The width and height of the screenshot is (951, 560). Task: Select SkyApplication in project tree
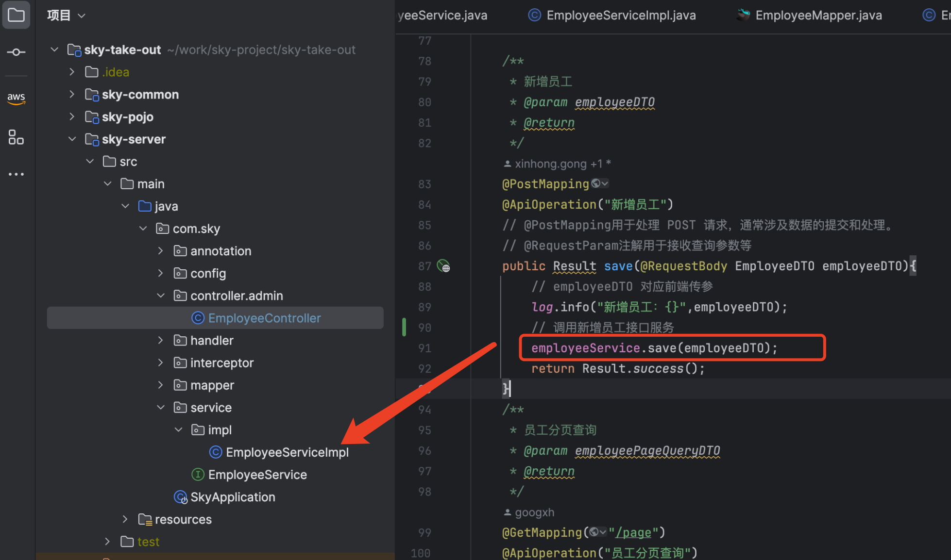(233, 497)
